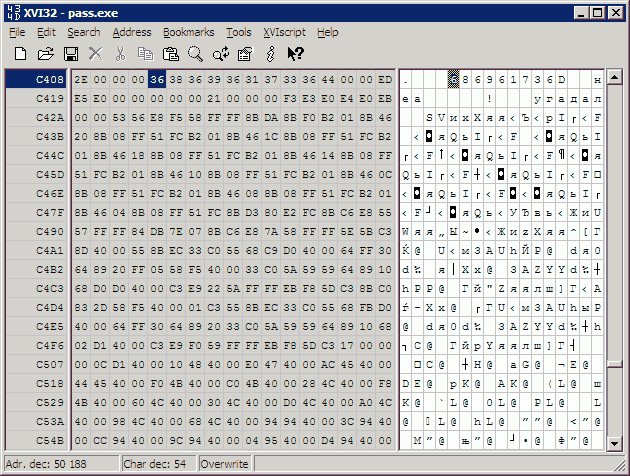Click the Paste clipboard icon

point(171,53)
